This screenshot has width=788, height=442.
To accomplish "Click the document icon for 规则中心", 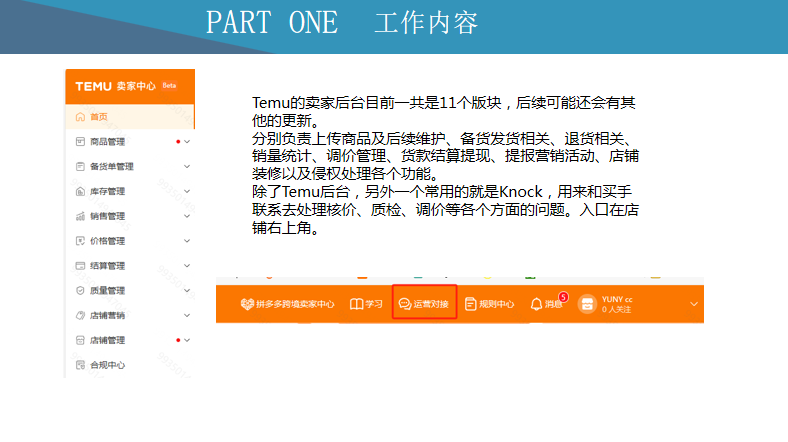I will [x=470, y=304].
